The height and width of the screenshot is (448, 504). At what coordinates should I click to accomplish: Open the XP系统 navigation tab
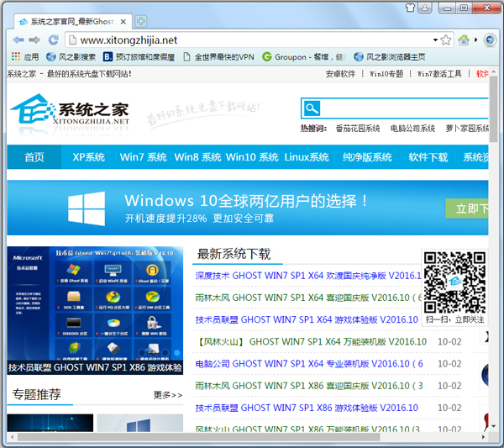tap(88, 157)
